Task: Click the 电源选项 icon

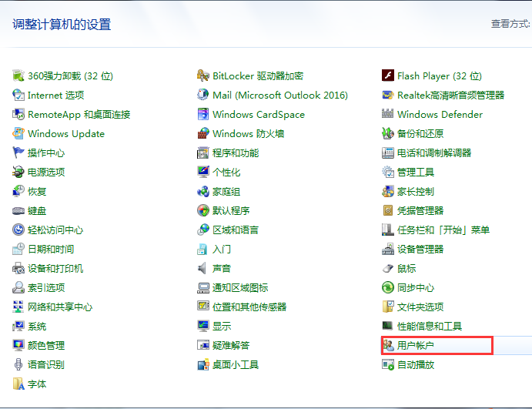Action: point(18,172)
